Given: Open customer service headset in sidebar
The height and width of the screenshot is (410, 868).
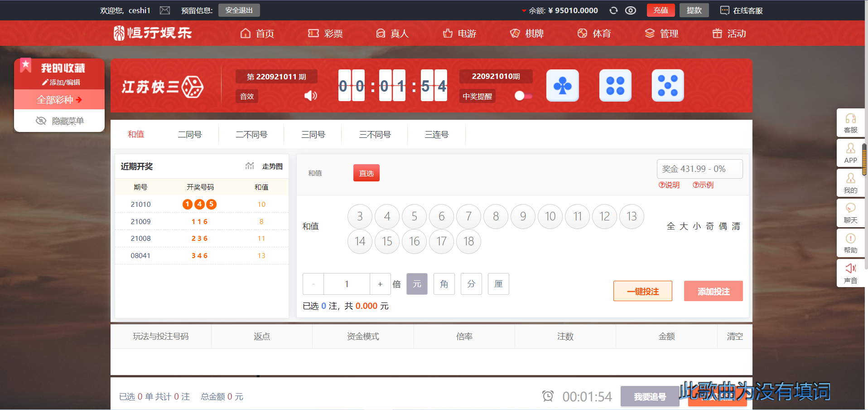Looking at the screenshot, I should (x=850, y=123).
